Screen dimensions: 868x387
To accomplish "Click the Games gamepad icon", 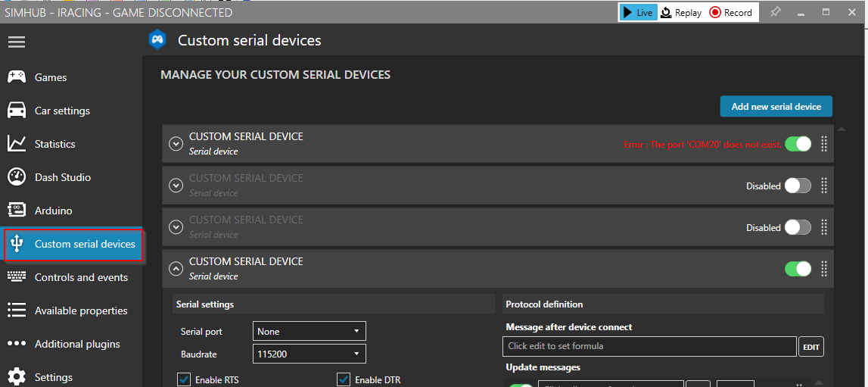I will [17, 77].
